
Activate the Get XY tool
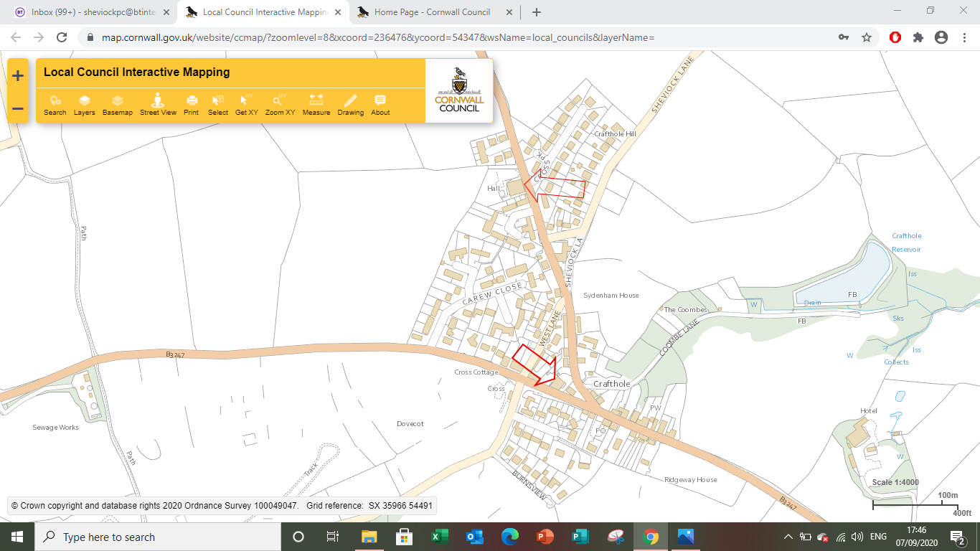[x=247, y=105]
